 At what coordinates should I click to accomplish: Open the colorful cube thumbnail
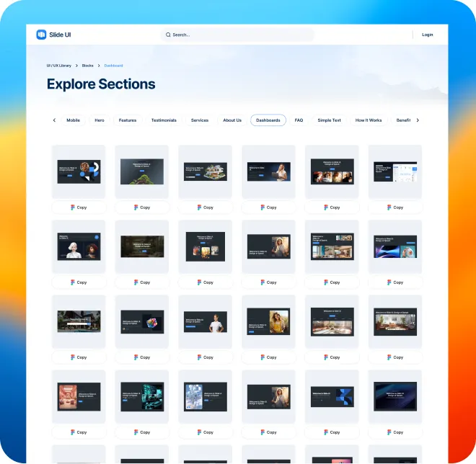[142, 321]
